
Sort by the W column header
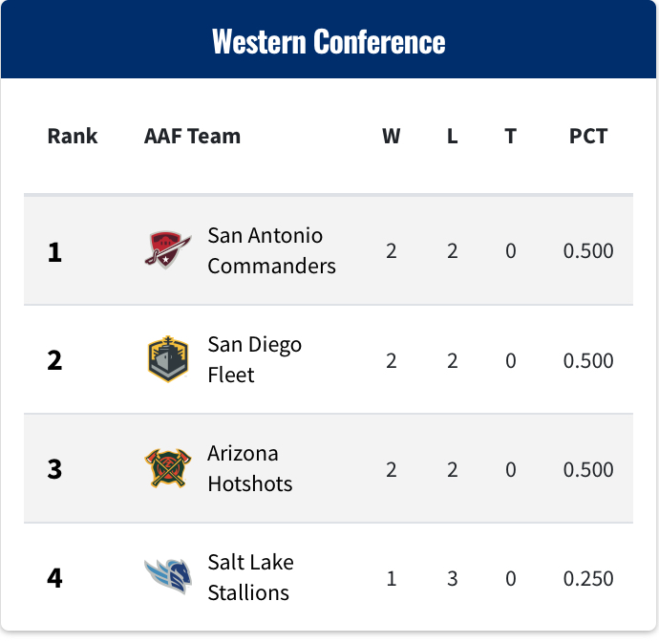click(x=392, y=137)
